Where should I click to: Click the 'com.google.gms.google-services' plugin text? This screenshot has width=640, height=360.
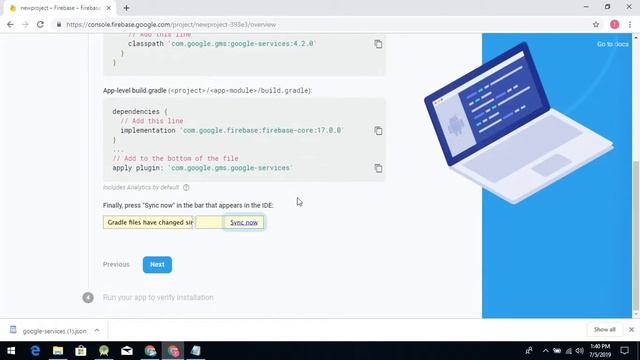[x=231, y=168]
